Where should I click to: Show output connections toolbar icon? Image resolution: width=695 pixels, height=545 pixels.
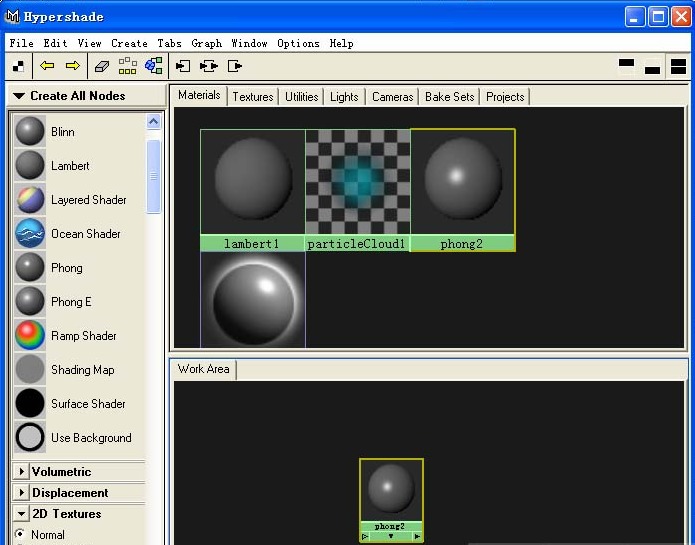[234, 66]
